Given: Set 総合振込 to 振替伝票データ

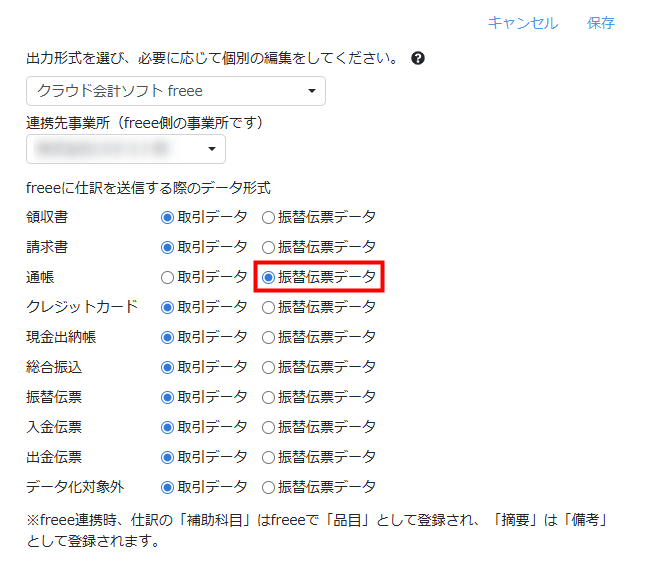Looking at the screenshot, I should (x=268, y=367).
